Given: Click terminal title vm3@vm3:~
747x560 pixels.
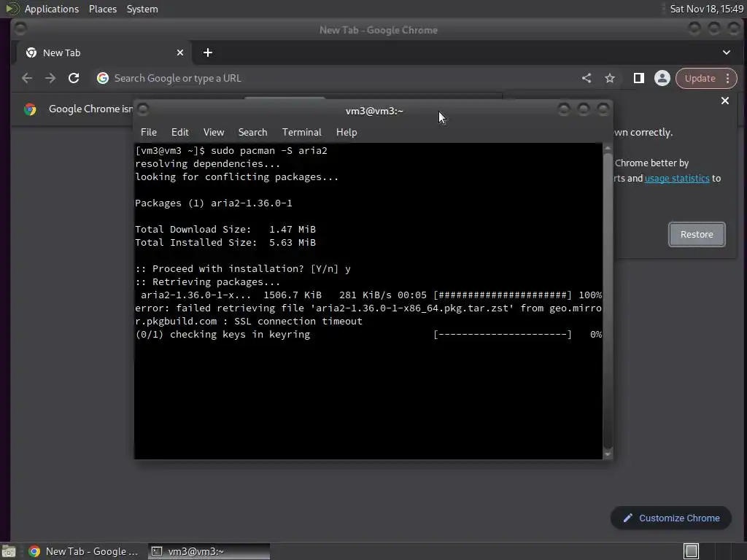Looking at the screenshot, I should pos(374,111).
